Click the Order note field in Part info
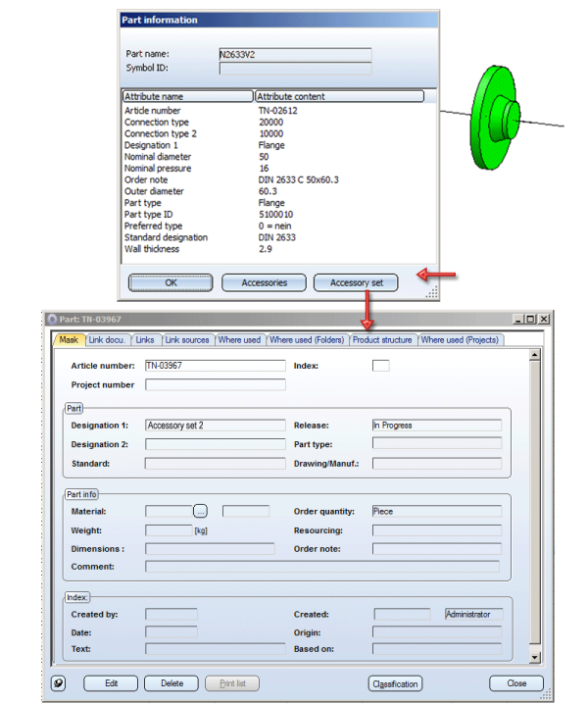This screenshot has width=588, height=704. click(x=437, y=549)
